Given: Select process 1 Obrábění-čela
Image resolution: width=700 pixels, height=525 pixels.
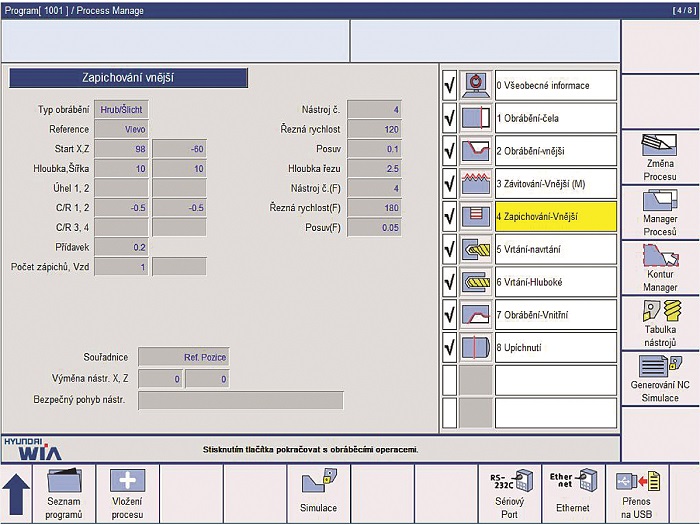Looking at the screenshot, I should [x=556, y=118].
